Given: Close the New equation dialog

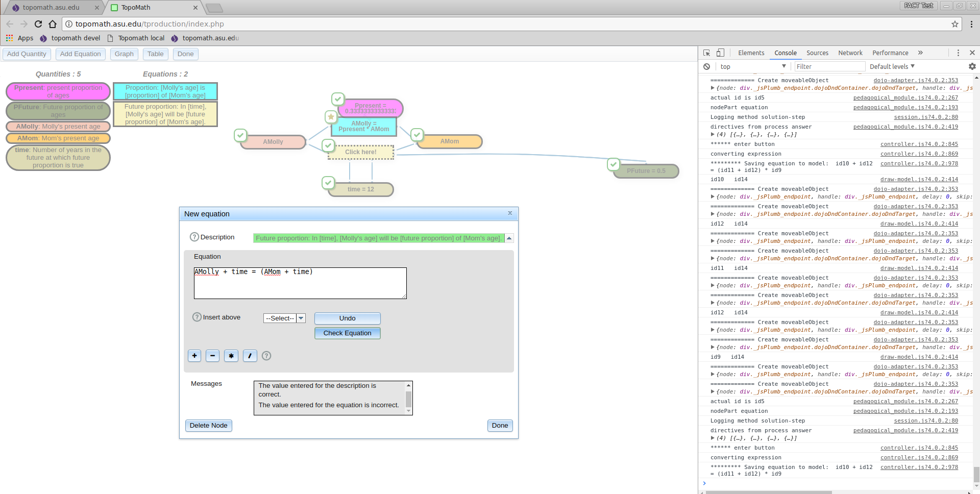Looking at the screenshot, I should pyautogui.click(x=510, y=213).
